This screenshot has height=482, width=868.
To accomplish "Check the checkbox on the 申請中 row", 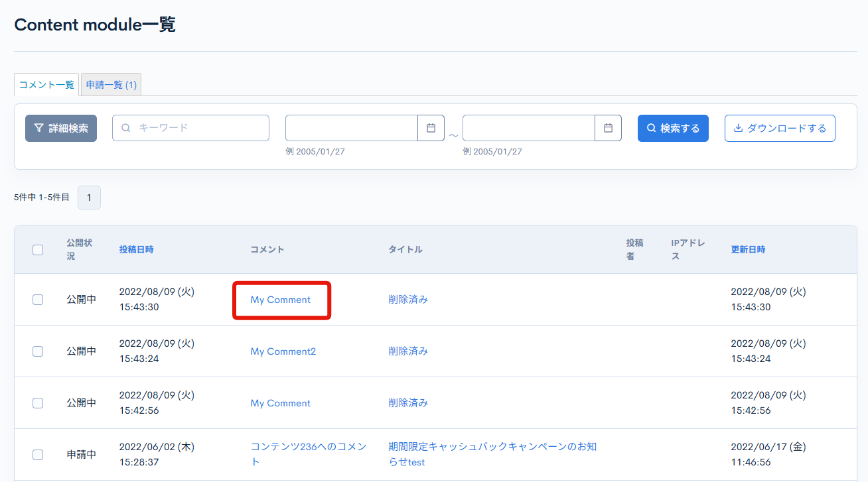I will point(38,454).
